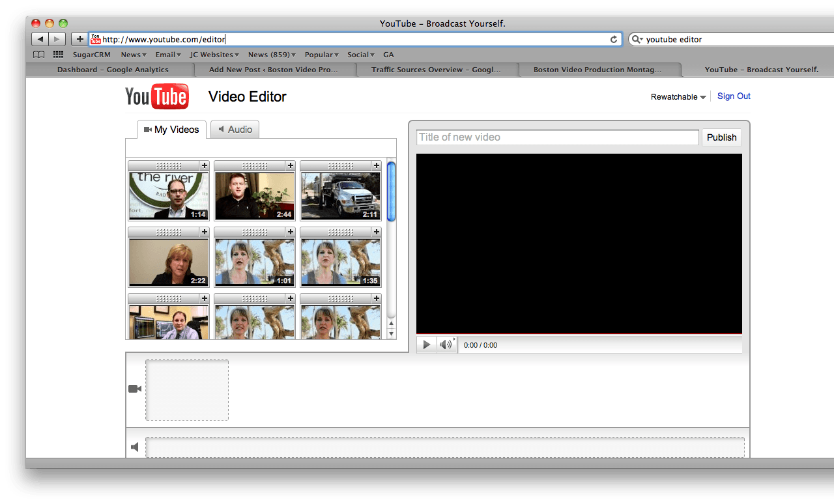Open the SugarCRM bookmark
Viewport: 834px width, 504px height.
point(92,55)
